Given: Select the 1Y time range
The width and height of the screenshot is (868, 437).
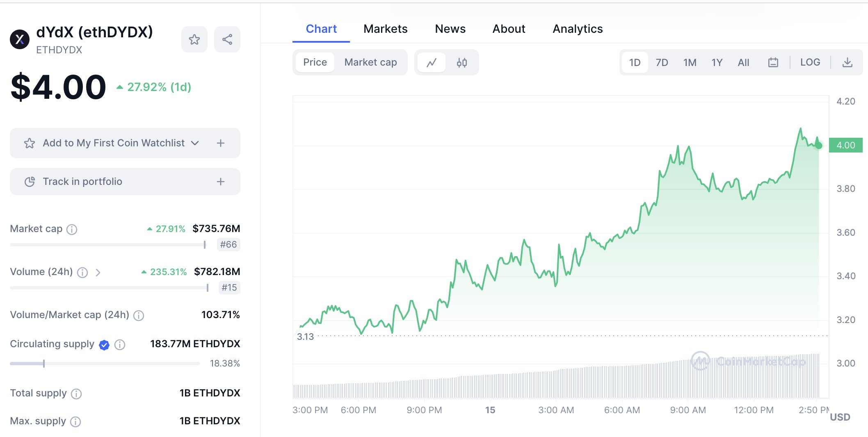Looking at the screenshot, I should [717, 62].
